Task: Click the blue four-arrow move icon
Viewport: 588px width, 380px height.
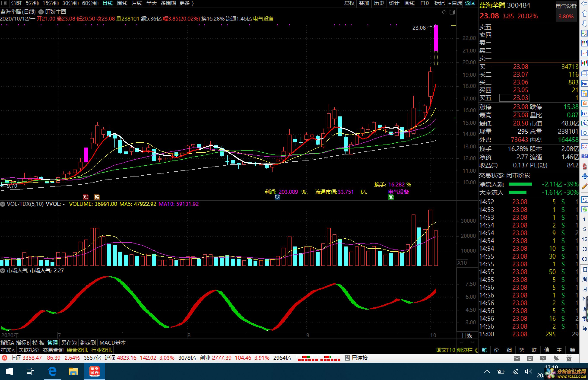Action: [584, 176]
